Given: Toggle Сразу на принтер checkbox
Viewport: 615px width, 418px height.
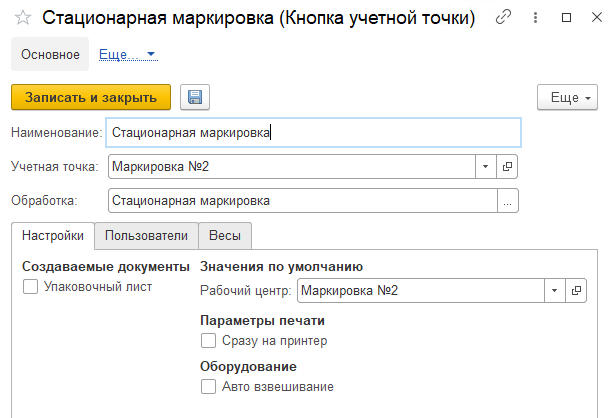Looking at the screenshot, I should (208, 341).
